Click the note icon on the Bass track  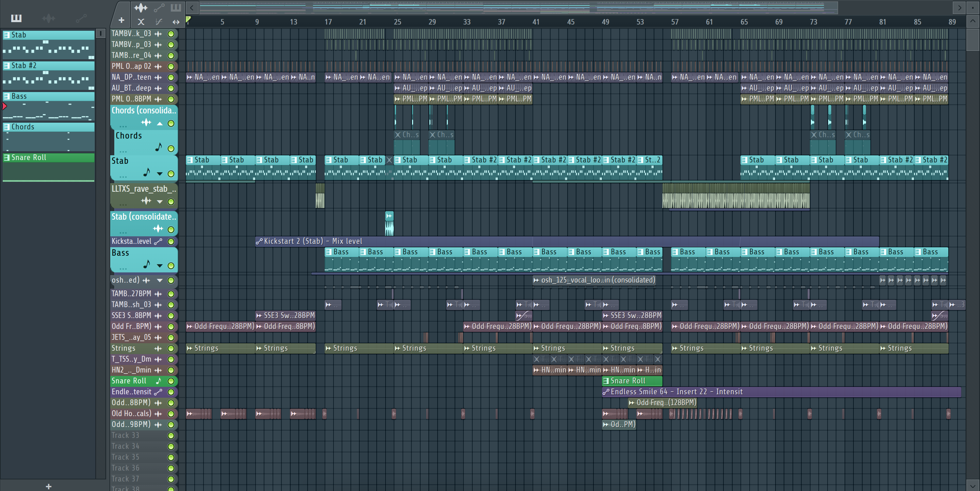[147, 264]
